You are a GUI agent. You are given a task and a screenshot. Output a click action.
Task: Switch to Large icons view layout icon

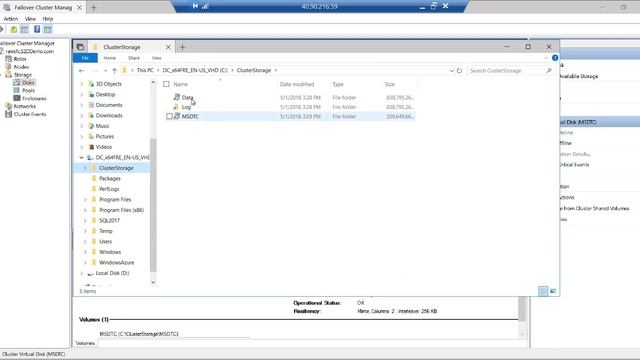pos(553,291)
